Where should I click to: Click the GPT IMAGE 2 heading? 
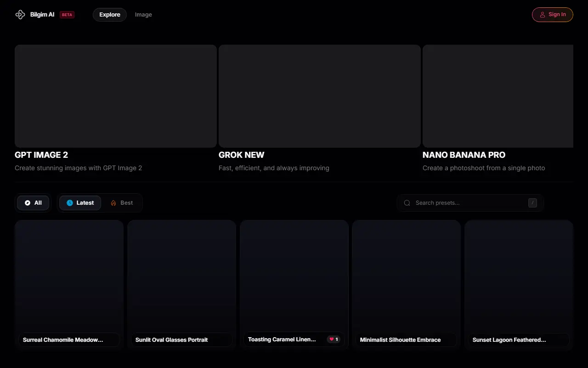(x=41, y=155)
